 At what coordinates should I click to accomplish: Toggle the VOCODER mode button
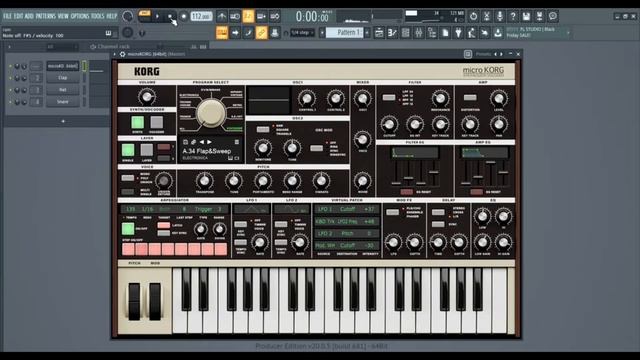coord(156,122)
